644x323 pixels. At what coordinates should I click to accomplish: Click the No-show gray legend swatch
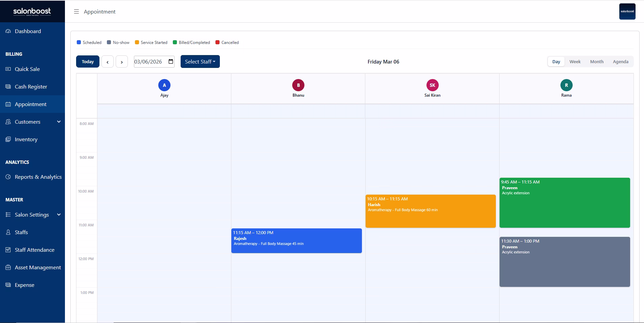click(x=109, y=42)
